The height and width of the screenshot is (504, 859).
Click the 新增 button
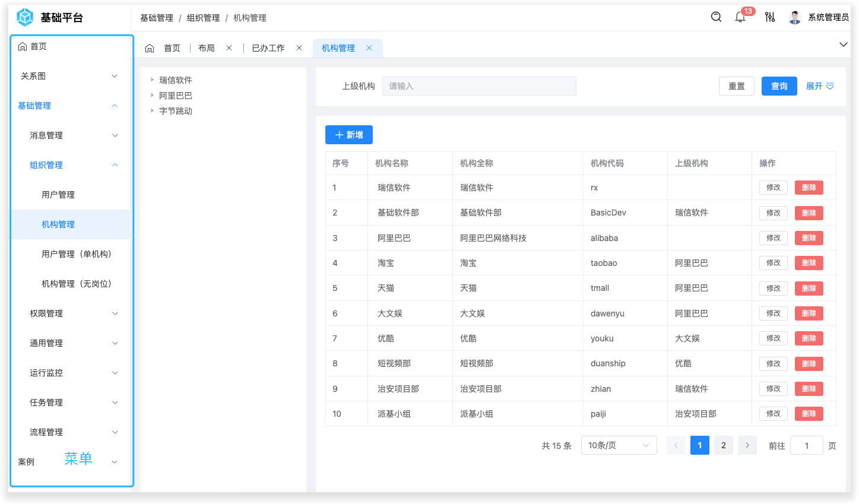(x=349, y=135)
